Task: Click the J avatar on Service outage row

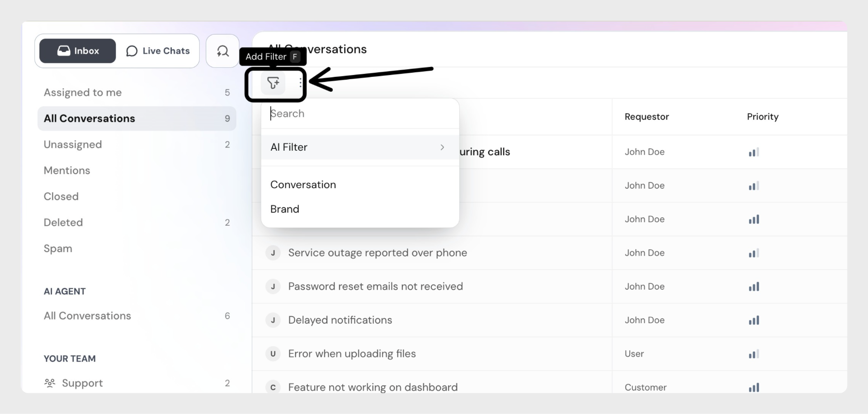Action: pyautogui.click(x=273, y=253)
